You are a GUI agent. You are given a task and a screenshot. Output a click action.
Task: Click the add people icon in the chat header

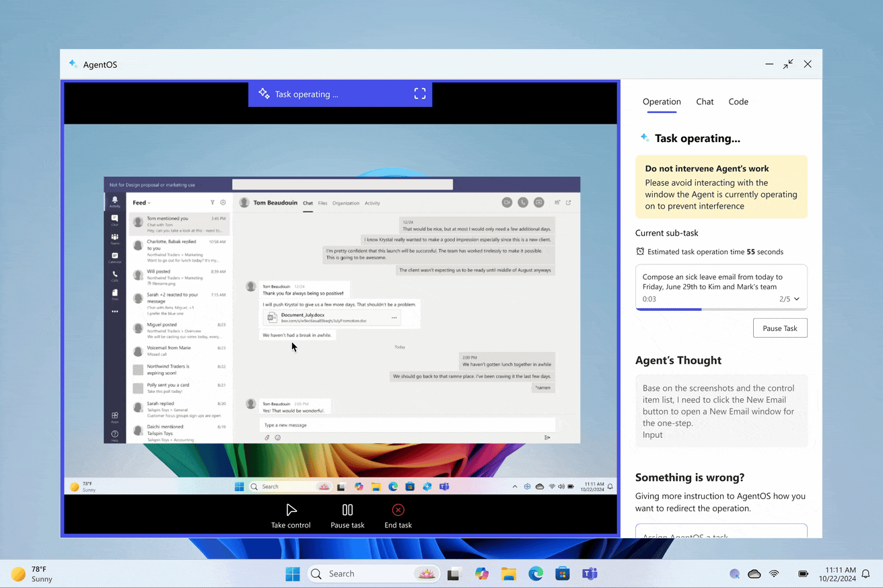pyautogui.click(x=557, y=203)
